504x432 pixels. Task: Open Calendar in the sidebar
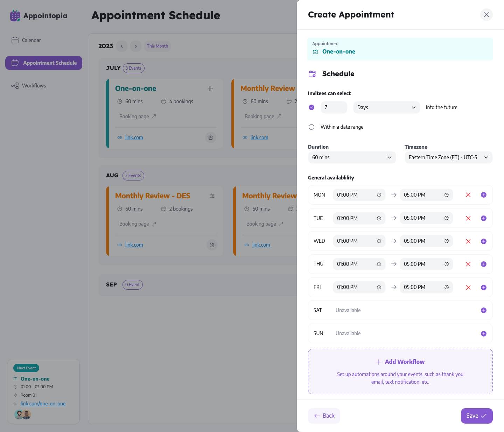coord(31,40)
